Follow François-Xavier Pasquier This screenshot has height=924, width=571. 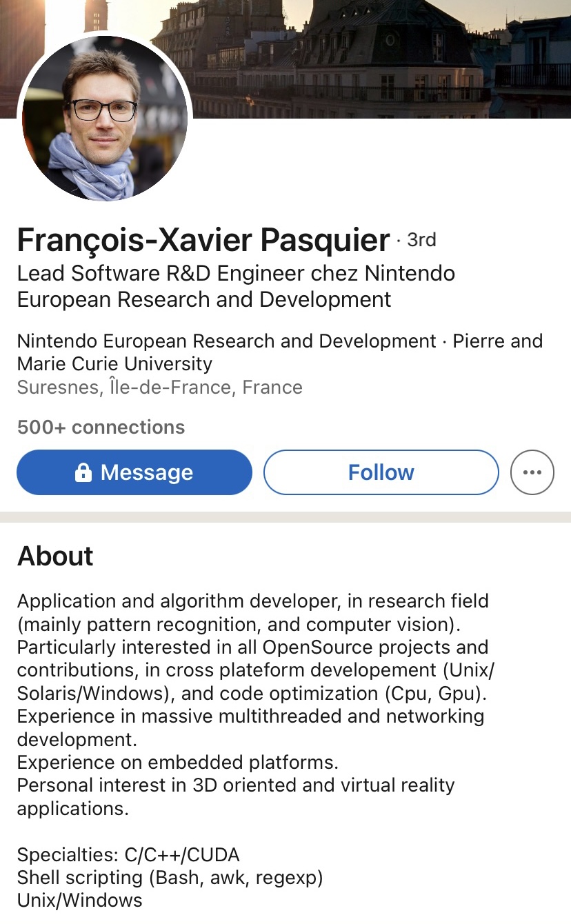[381, 472]
